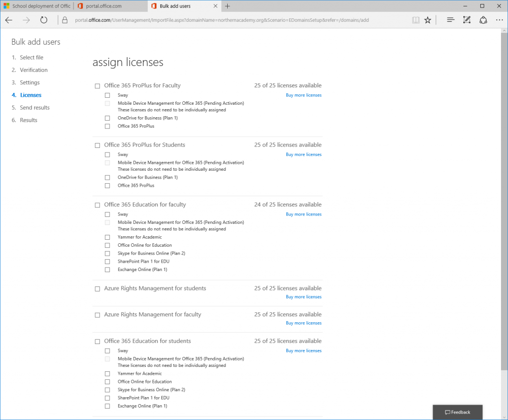Click the Share icon in toolbar
Image resolution: width=508 pixels, height=420 pixels.
point(483,20)
